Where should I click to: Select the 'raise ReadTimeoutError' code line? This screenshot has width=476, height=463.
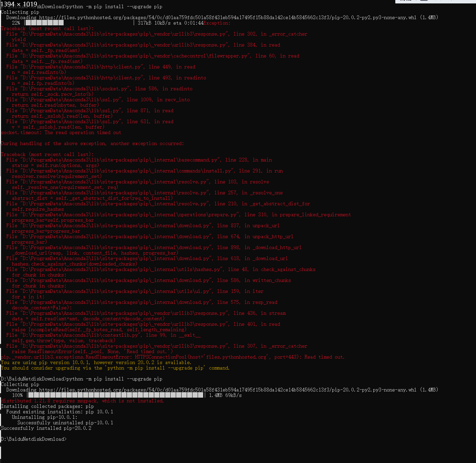coord(92,351)
